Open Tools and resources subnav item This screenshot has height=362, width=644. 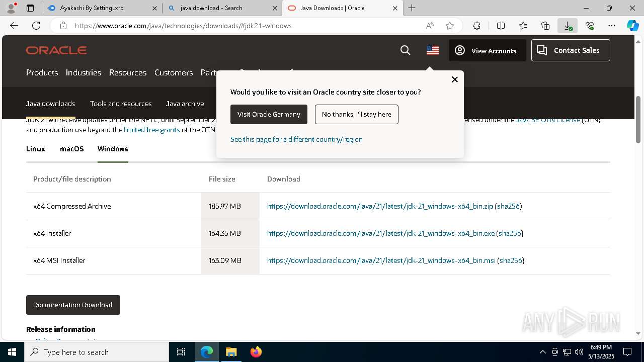(121, 104)
